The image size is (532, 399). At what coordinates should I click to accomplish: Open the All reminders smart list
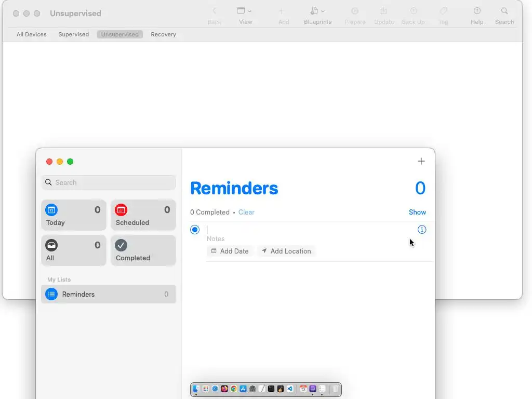74,250
